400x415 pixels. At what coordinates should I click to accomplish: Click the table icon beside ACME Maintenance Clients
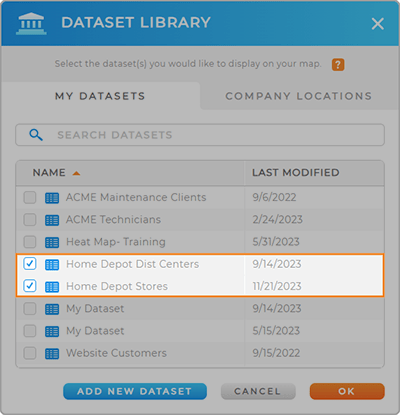pyautogui.click(x=52, y=198)
